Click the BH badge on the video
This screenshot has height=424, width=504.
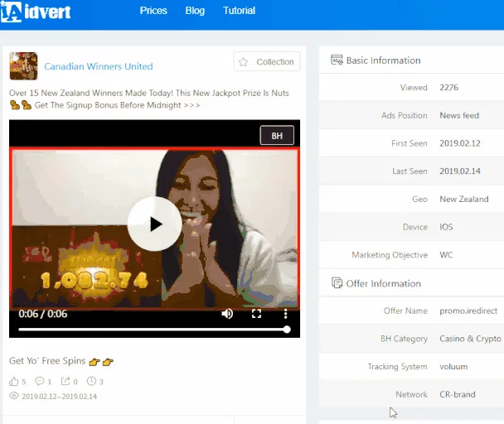click(x=277, y=136)
